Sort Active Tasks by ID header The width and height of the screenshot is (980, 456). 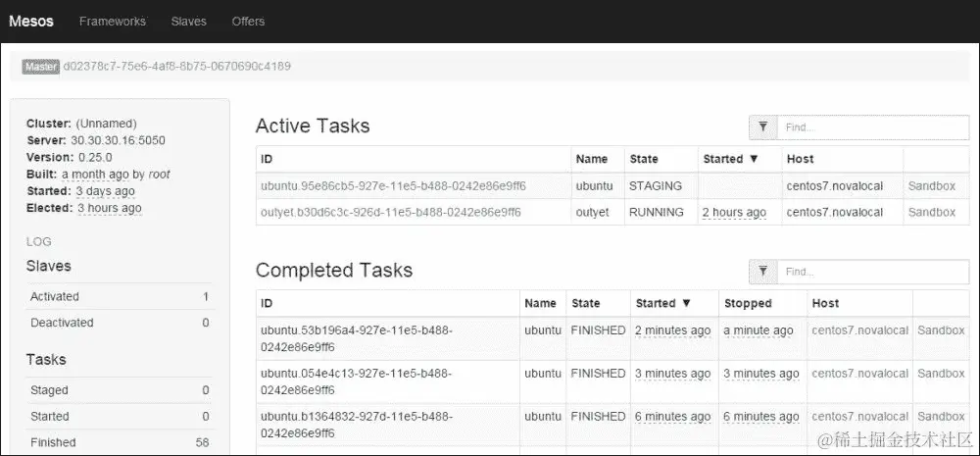pos(267,159)
